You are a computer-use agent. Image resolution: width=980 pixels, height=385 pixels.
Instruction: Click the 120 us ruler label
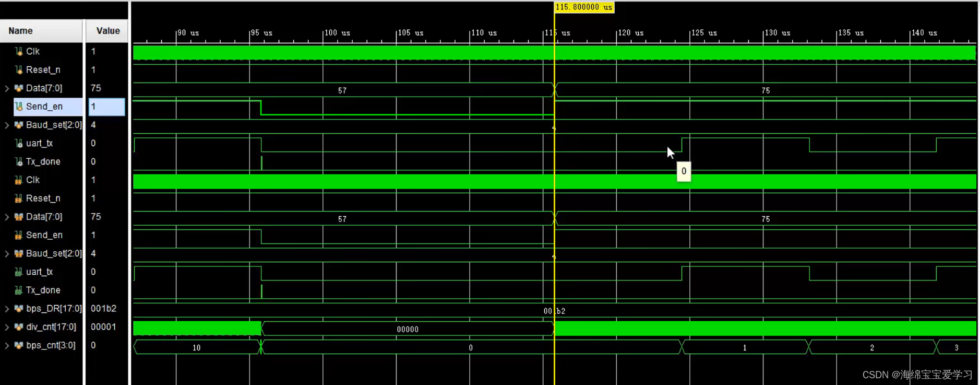pos(630,33)
